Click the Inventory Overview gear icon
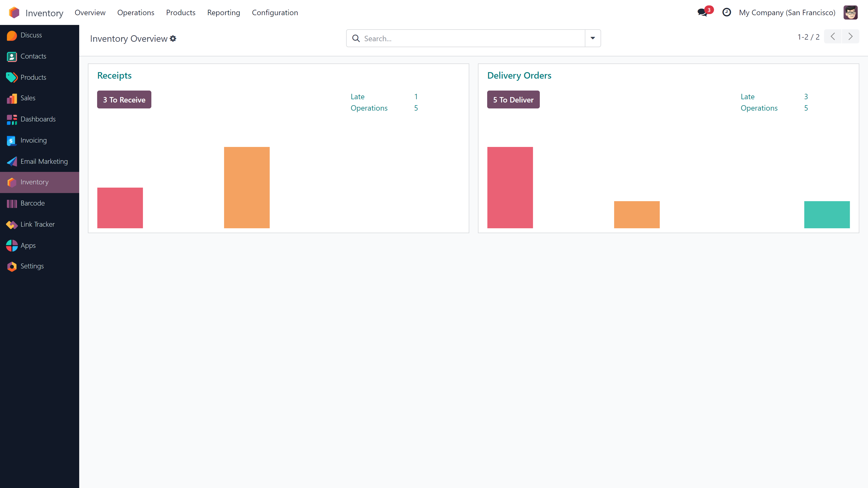Viewport: 868px width, 488px height. point(173,39)
